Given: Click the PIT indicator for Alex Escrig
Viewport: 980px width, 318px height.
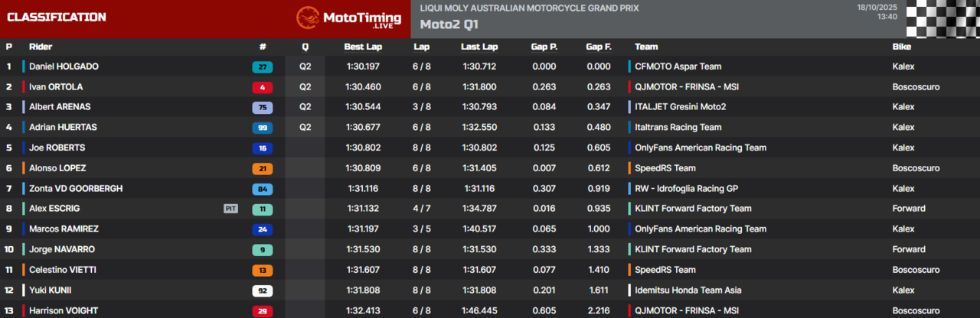Looking at the screenshot, I should pos(230,209).
